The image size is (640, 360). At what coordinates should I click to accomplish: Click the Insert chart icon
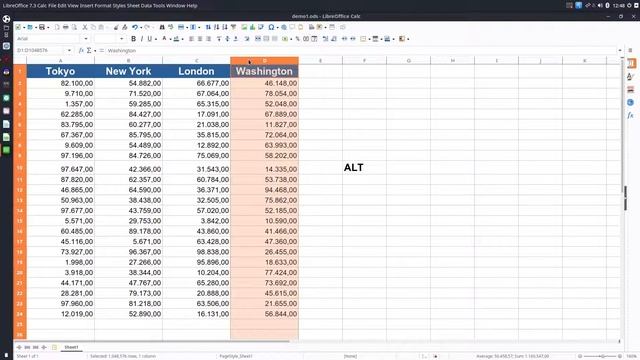click(x=252, y=27)
